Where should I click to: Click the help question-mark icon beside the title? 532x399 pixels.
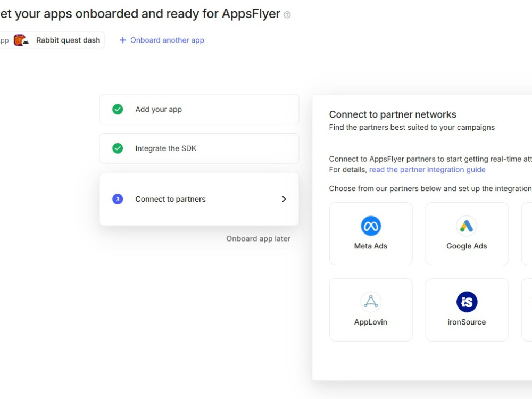[287, 15]
